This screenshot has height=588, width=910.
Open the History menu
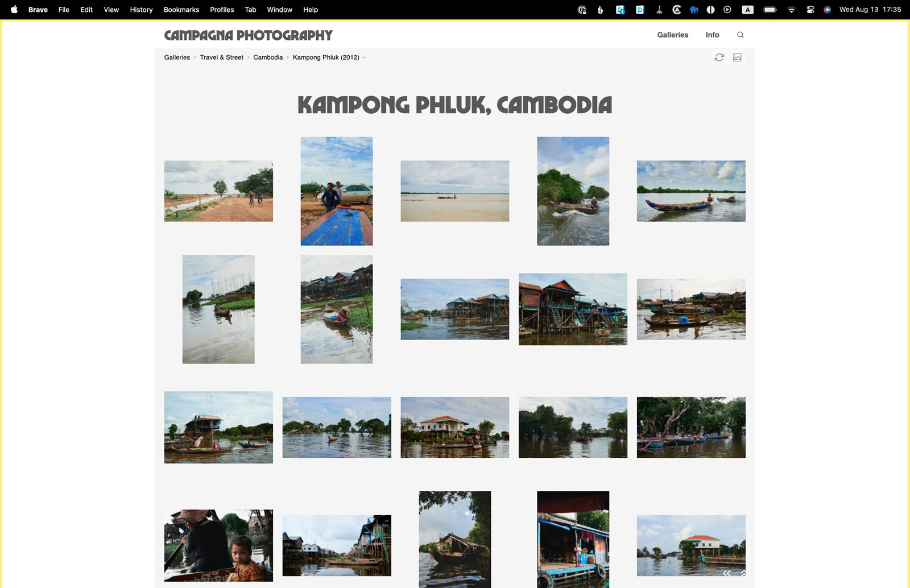pos(141,10)
